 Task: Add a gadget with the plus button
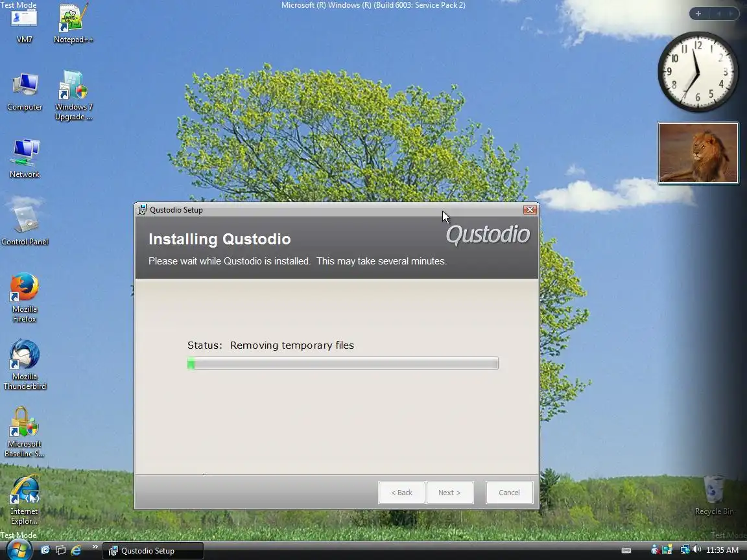coord(698,14)
